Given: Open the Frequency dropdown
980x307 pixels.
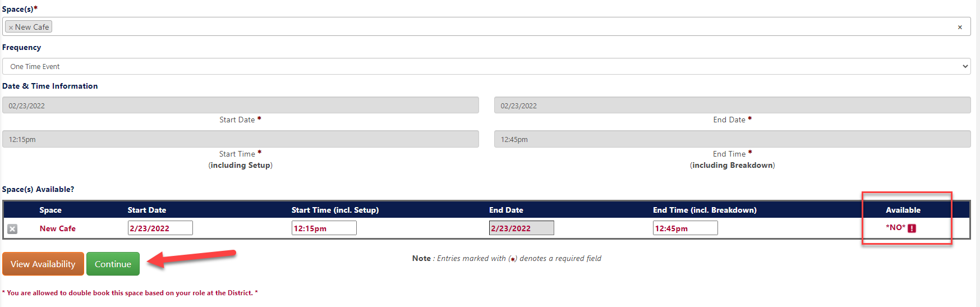Looking at the screenshot, I should (486, 66).
